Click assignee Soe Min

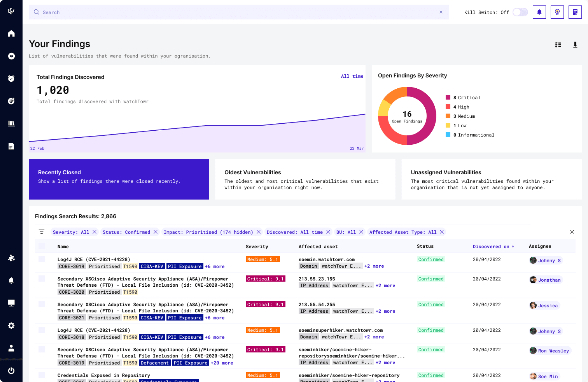(x=544, y=376)
